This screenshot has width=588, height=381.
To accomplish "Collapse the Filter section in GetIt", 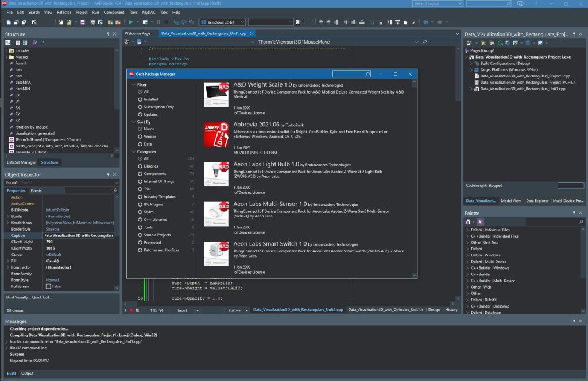I will pyautogui.click(x=133, y=85).
